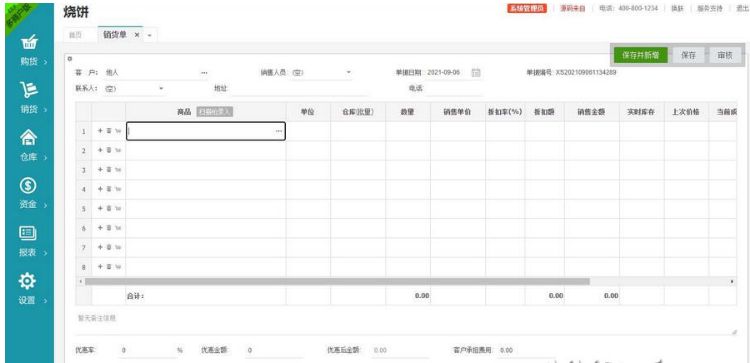Viewport: 750px width, 363px height.
Task: Open the 仓库 warehouse sidebar menu
Action: tap(30, 146)
